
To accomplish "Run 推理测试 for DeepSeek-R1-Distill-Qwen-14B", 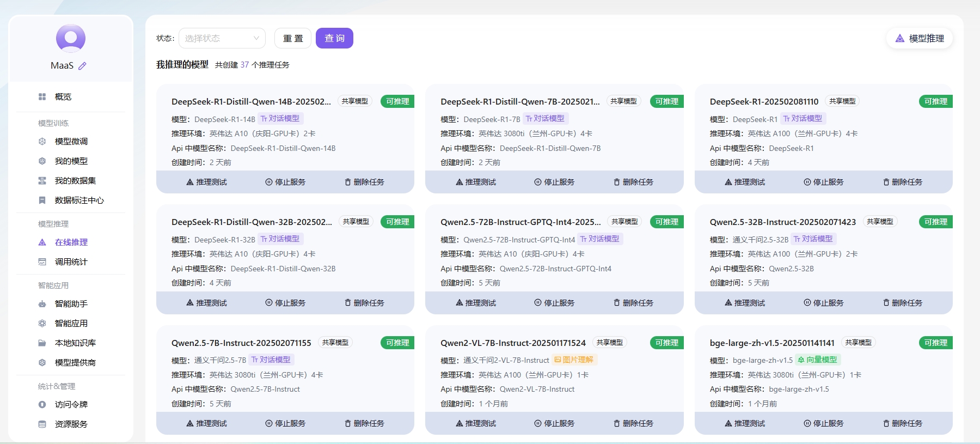I will pos(206,182).
